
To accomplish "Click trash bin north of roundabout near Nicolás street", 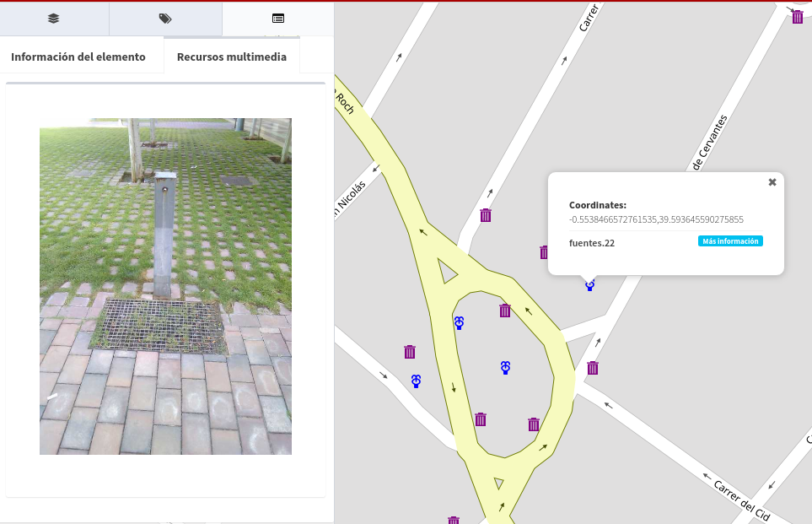I will coord(486,215).
